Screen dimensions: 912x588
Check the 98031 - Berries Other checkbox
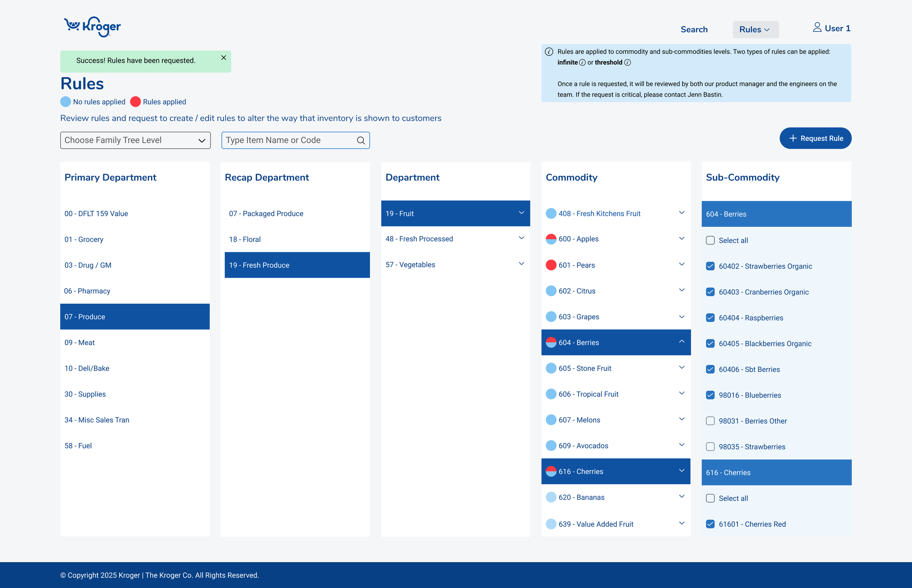(710, 421)
